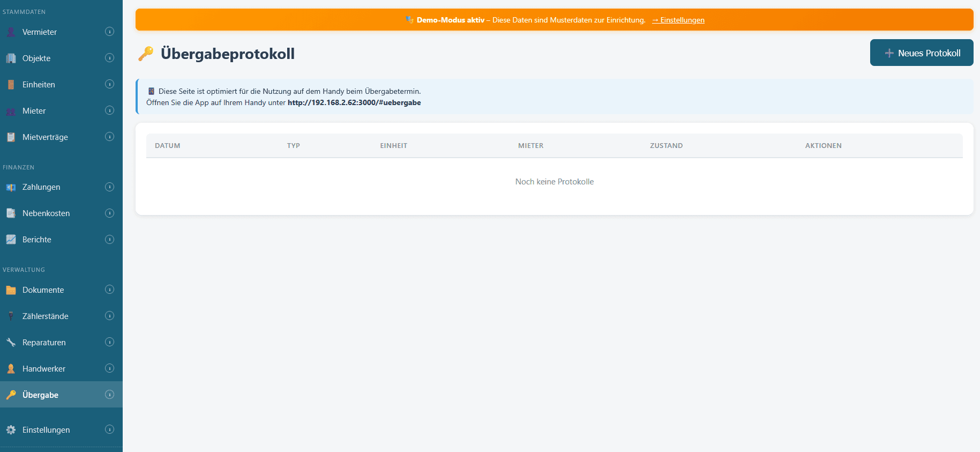
Task: Click the info icon next to Handwerker
Action: point(109,368)
